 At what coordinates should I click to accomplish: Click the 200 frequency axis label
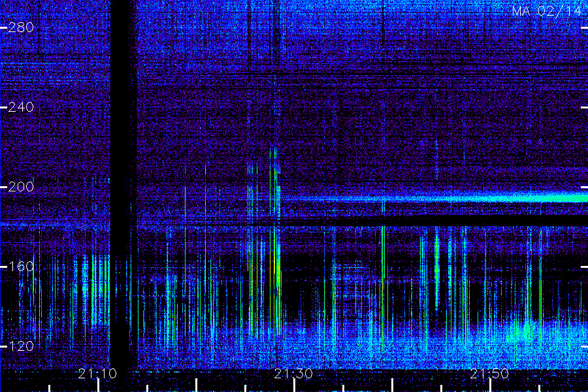[21, 187]
